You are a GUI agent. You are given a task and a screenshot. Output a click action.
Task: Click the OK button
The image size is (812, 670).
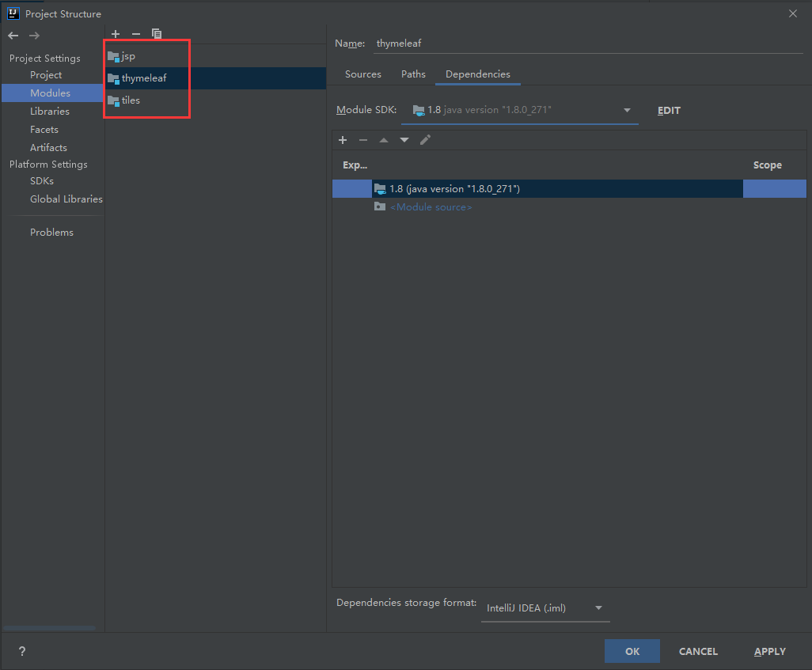tap(632, 651)
